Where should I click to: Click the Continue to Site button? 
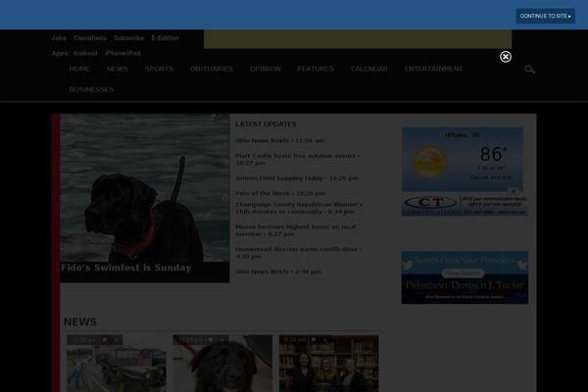545,16
